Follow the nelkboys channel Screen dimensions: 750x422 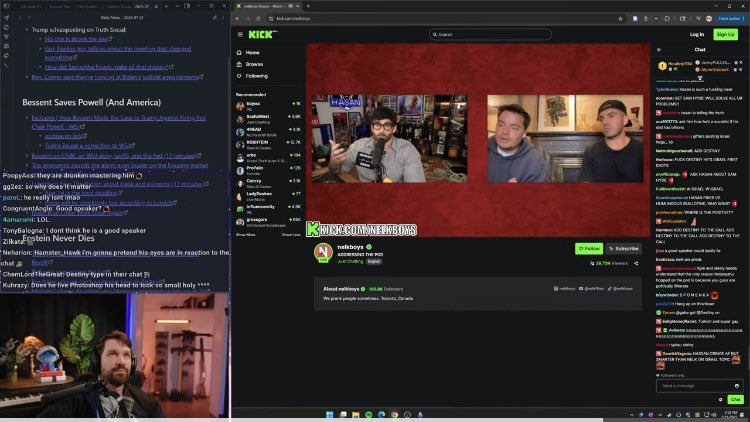pyautogui.click(x=589, y=249)
